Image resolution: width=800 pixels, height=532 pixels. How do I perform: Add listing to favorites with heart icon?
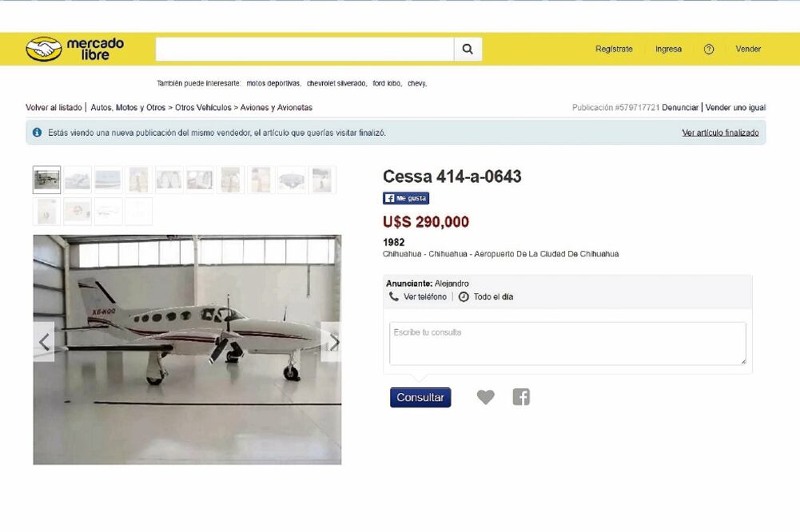485,397
